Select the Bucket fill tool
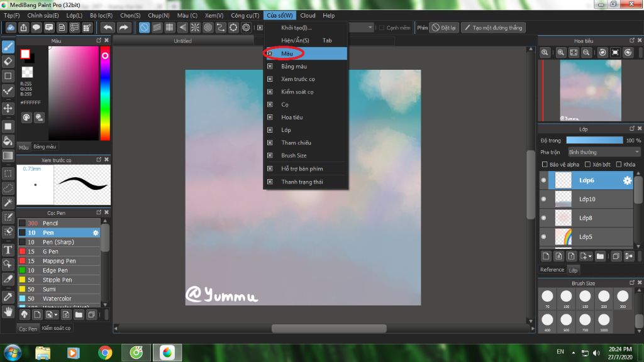Image resolution: width=644 pixels, height=362 pixels. click(x=8, y=141)
